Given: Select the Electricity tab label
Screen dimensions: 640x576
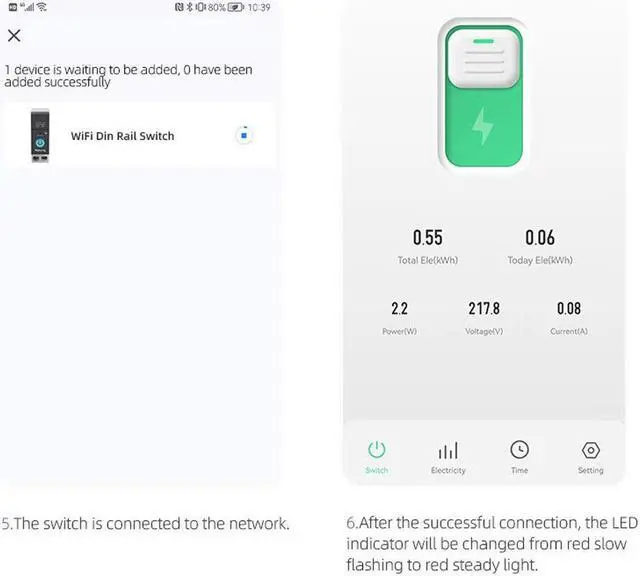Looking at the screenshot, I should pos(448,471).
